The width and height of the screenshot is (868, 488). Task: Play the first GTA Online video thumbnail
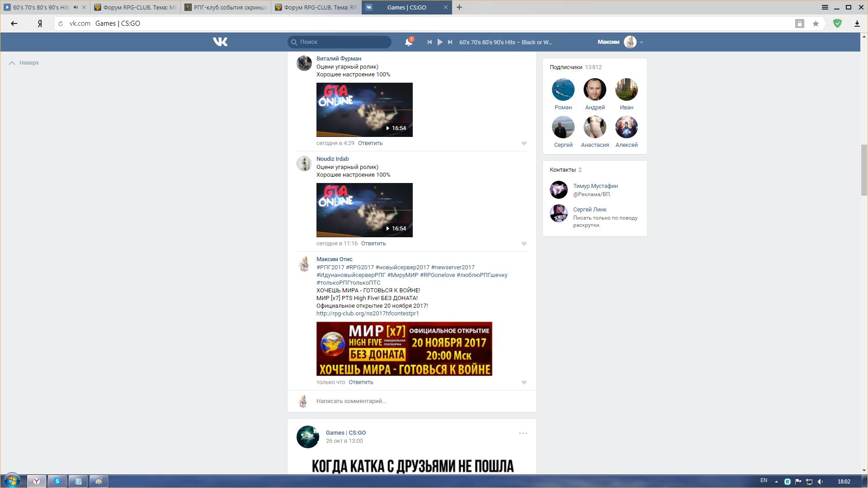click(364, 110)
